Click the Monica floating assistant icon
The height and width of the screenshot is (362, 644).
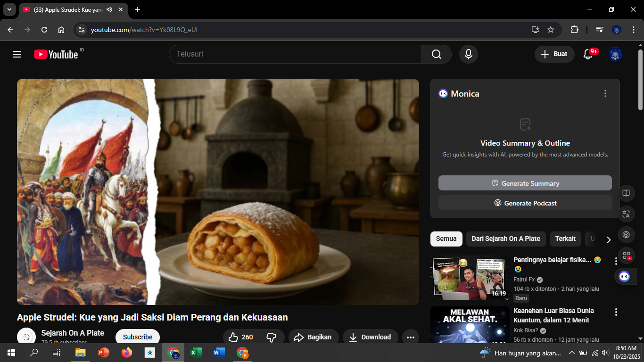[624, 276]
